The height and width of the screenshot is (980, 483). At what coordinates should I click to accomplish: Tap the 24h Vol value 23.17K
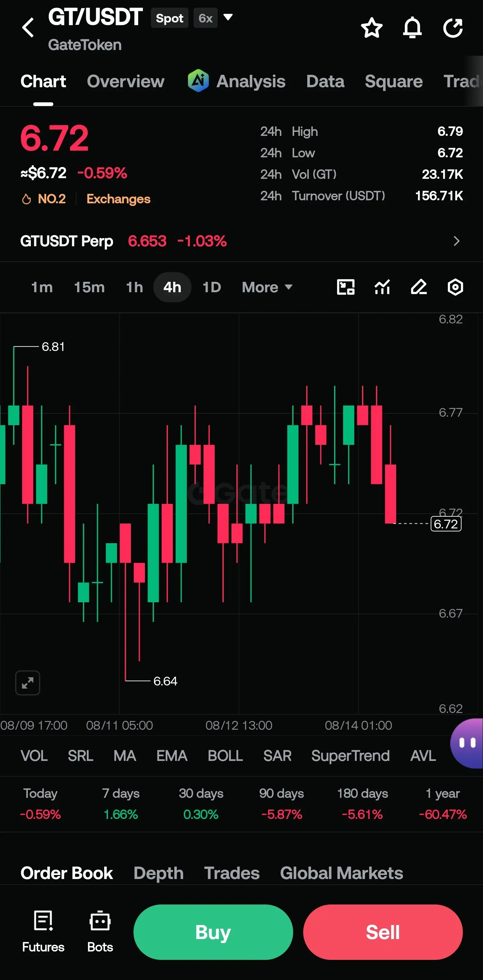point(442,174)
